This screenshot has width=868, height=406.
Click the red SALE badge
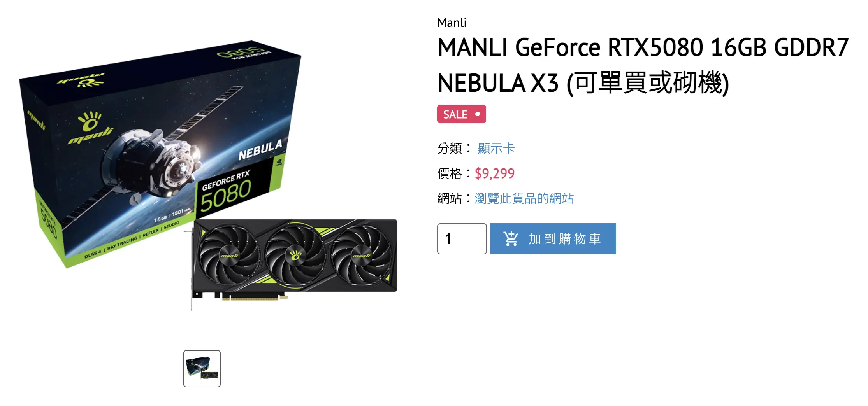462,114
